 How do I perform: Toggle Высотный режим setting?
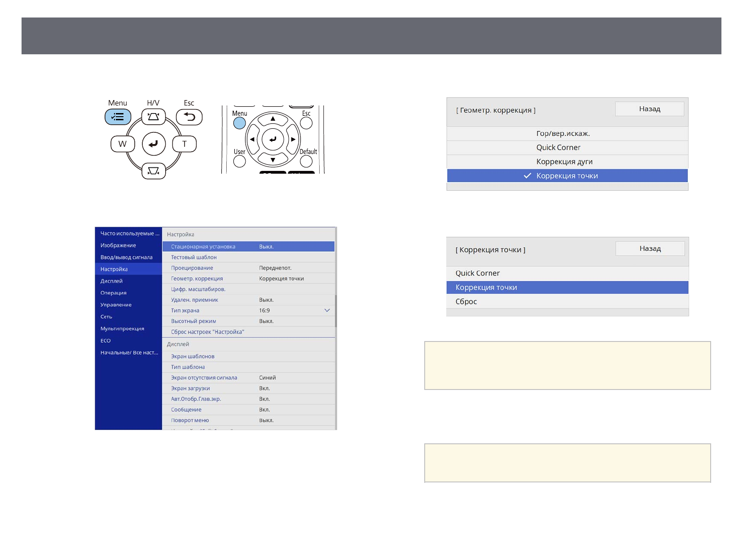coord(248,321)
